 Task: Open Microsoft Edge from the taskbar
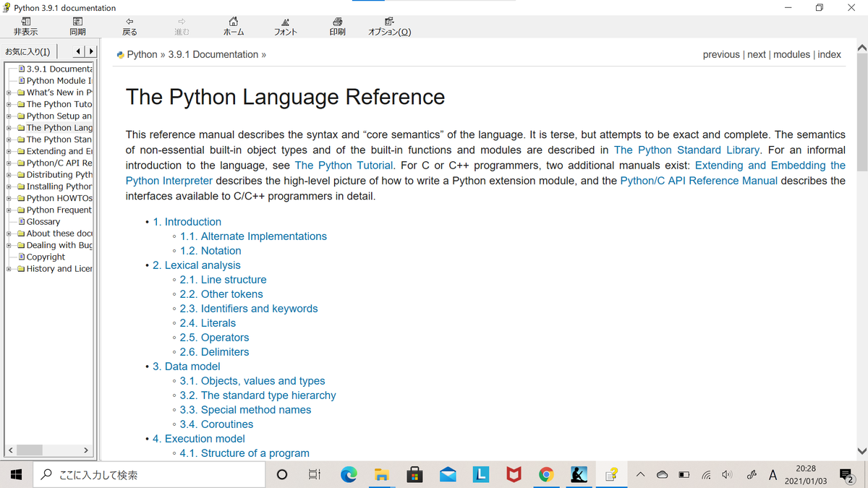point(349,474)
